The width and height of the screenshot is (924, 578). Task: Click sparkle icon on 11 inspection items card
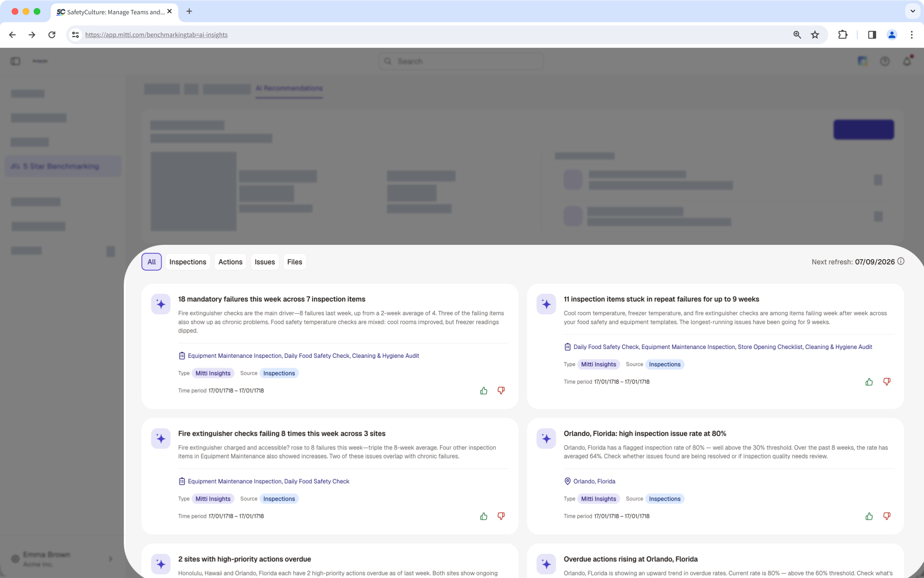(546, 304)
